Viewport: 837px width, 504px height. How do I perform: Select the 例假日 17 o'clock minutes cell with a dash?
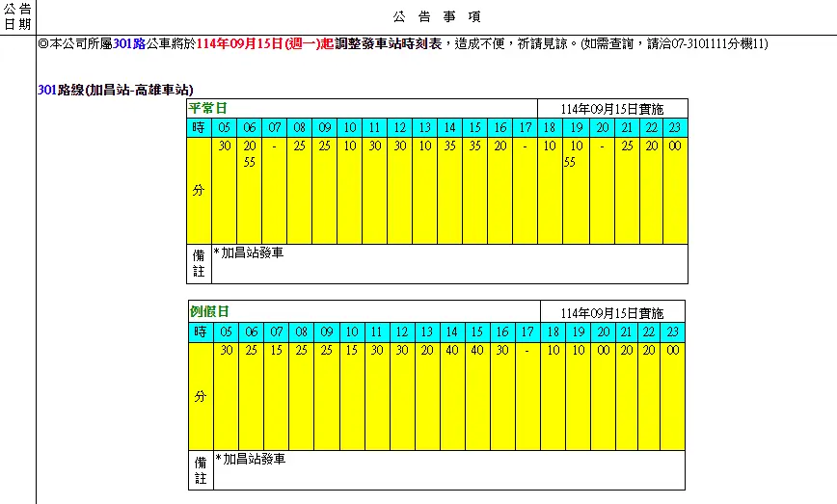(x=526, y=395)
